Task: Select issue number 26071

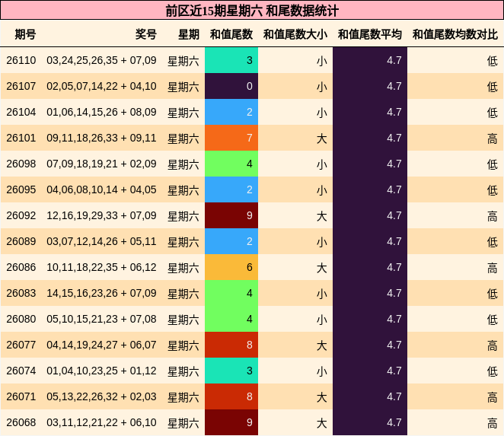Action: [21, 396]
